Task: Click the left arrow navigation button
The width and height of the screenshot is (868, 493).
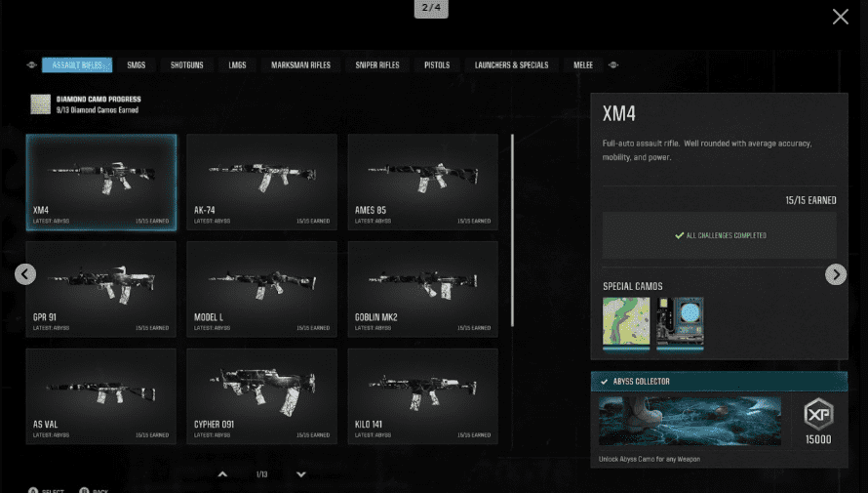Action: [x=25, y=274]
